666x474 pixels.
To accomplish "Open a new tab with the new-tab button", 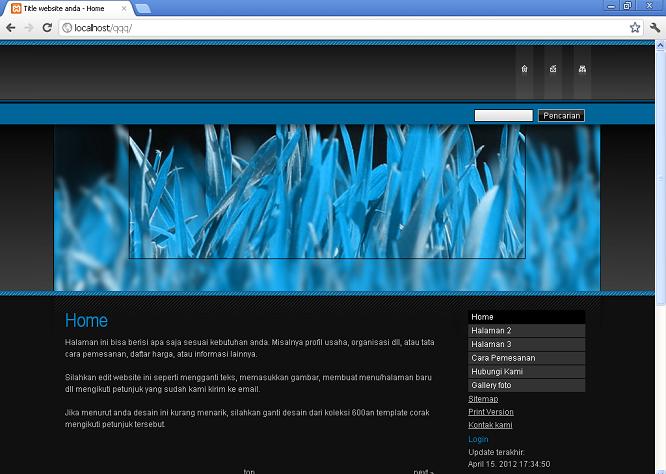I will click(143, 8).
